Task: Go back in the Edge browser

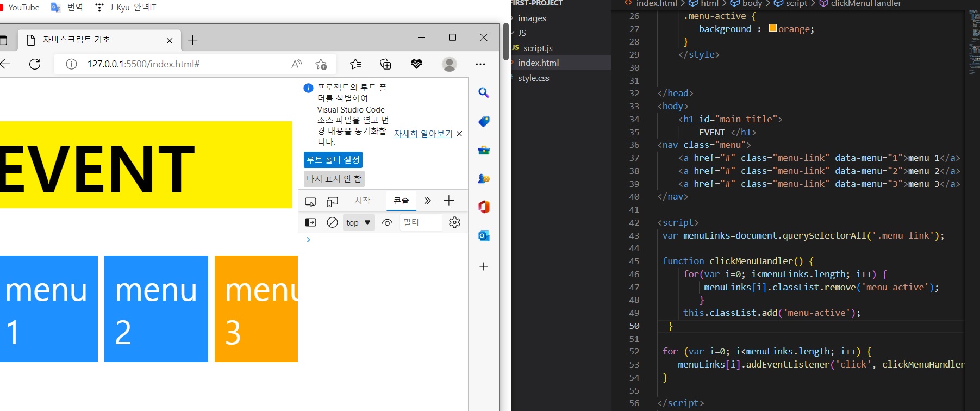Action: [x=5, y=64]
